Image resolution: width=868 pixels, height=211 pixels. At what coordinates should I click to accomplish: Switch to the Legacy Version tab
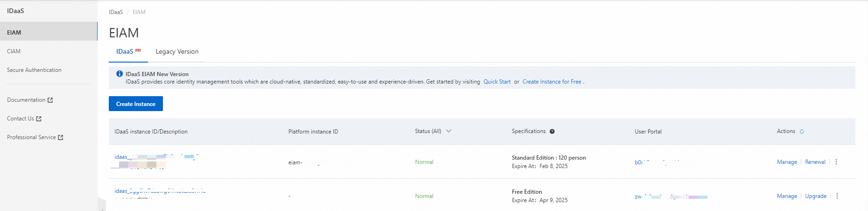coord(177,51)
